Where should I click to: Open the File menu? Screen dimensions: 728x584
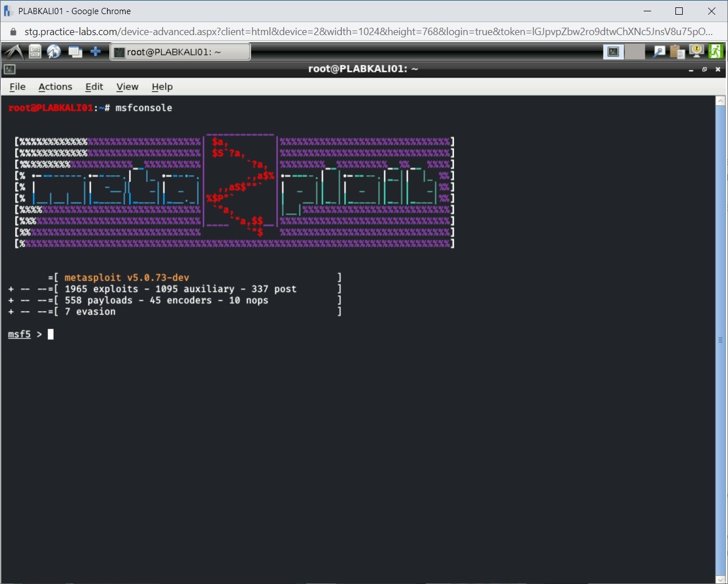point(18,87)
